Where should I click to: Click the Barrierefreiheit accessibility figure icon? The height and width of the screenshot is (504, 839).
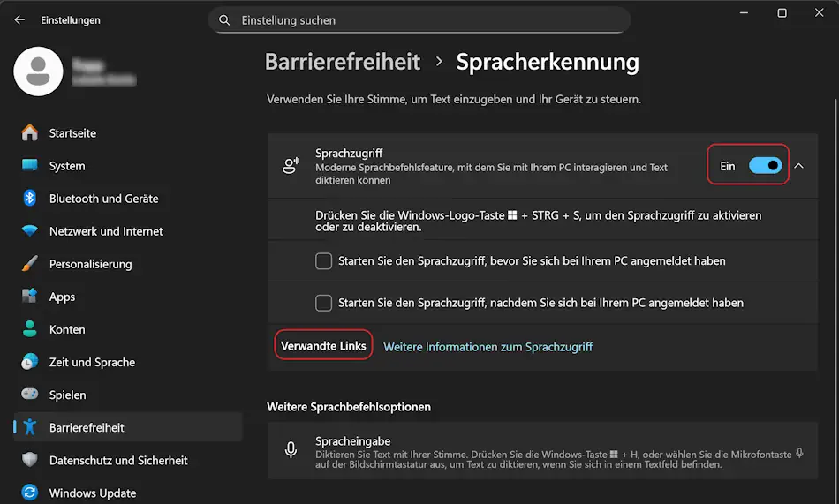29,427
